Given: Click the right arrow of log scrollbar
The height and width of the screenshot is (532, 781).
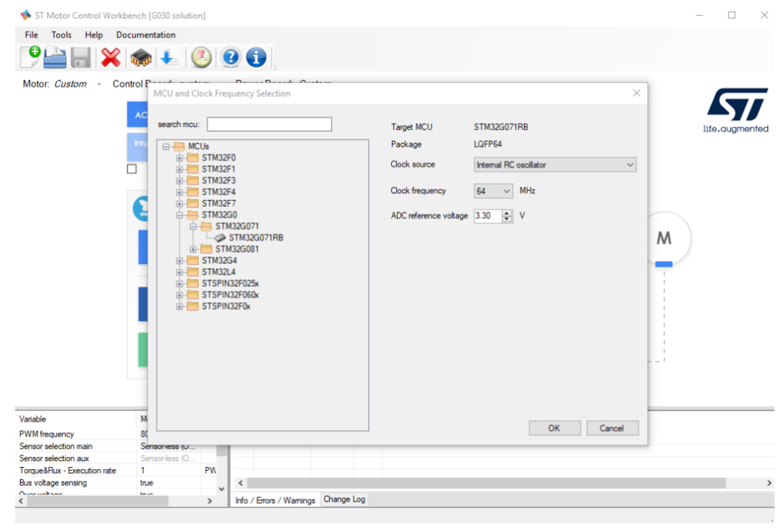Looking at the screenshot, I should click(769, 484).
